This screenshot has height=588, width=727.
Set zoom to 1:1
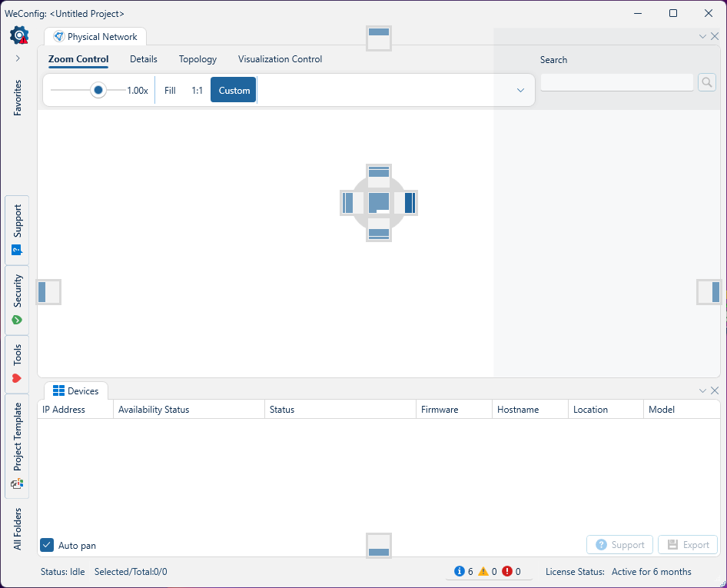197,91
